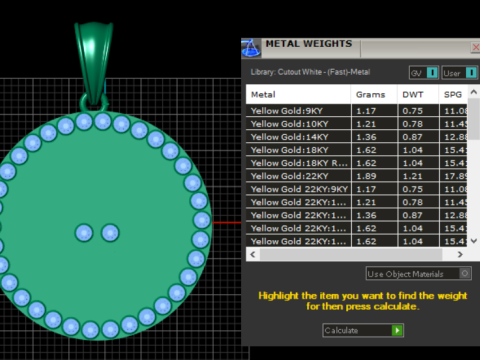Select the Yellow Gold 22KY:9KY row

[357, 189]
